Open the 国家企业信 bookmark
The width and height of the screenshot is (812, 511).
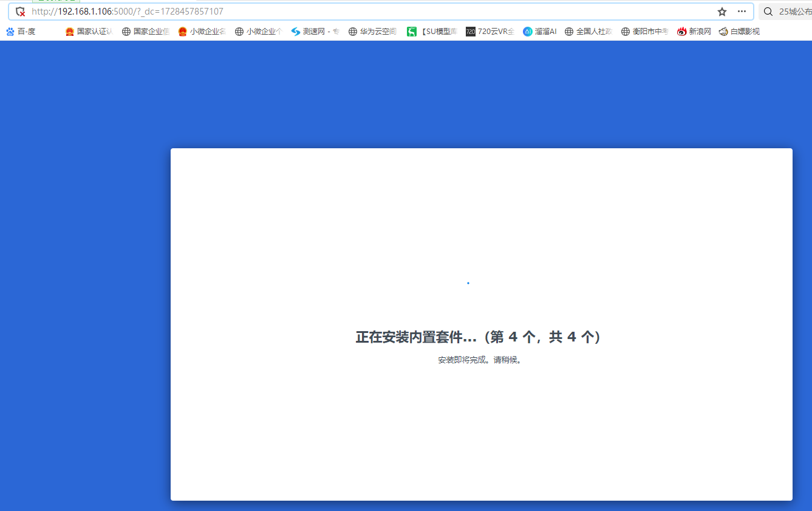click(x=145, y=32)
